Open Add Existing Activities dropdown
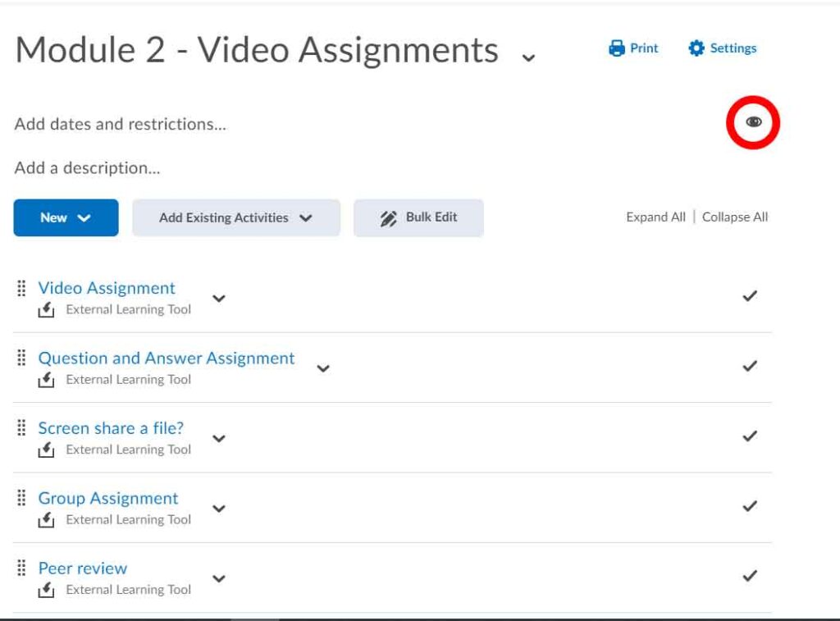Viewport: 840px width, 621px height. click(235, 217)
